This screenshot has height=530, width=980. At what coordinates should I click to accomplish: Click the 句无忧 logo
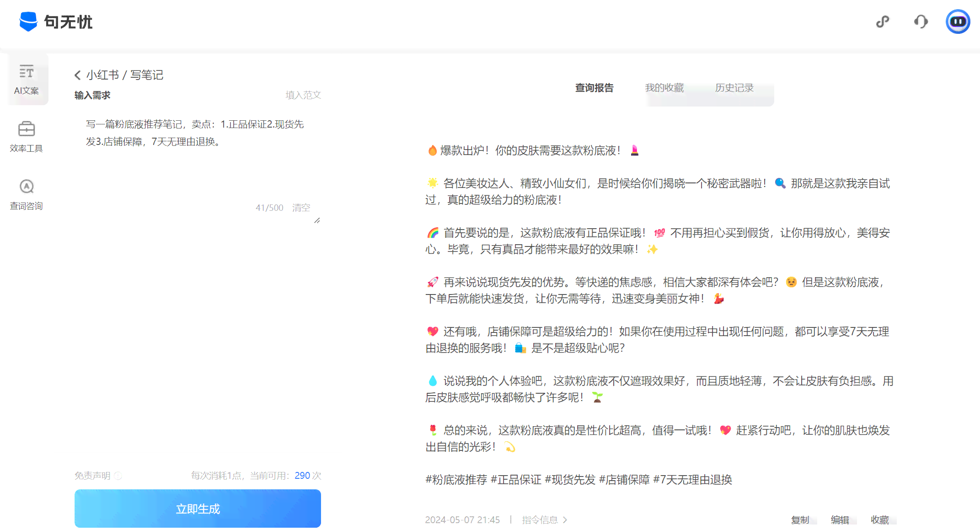(56, 21)
